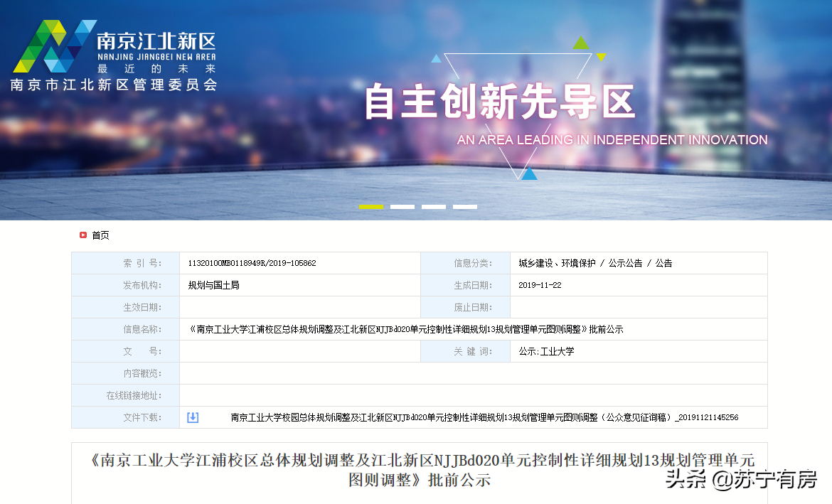Screen dimensions: 832x504
Task: Click the 信息名称 row title text
Action: click(405, 329)
